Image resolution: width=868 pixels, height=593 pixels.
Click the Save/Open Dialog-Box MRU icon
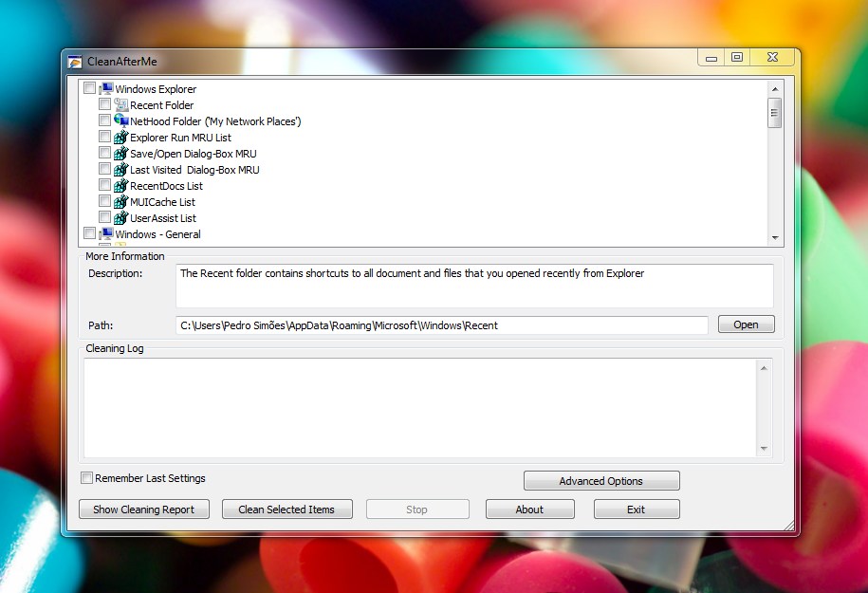pyautogui.click(x=120, y=153)
